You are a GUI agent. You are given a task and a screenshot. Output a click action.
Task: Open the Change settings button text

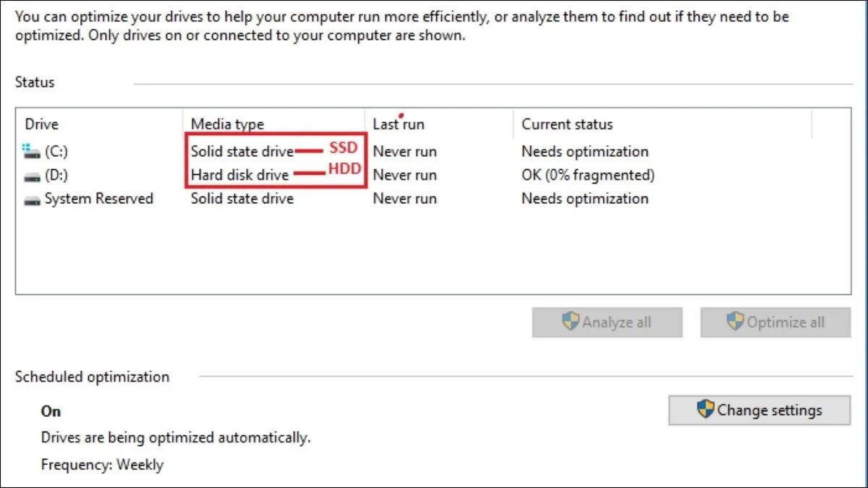pos(770,411)
